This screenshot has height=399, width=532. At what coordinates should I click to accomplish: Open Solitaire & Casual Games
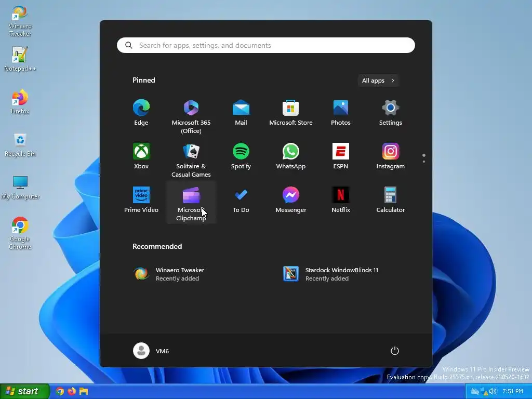tap(191, 160)
